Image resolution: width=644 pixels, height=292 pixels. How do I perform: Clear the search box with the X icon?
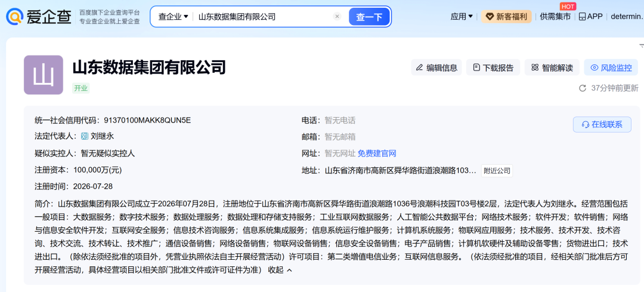point(337,17)
